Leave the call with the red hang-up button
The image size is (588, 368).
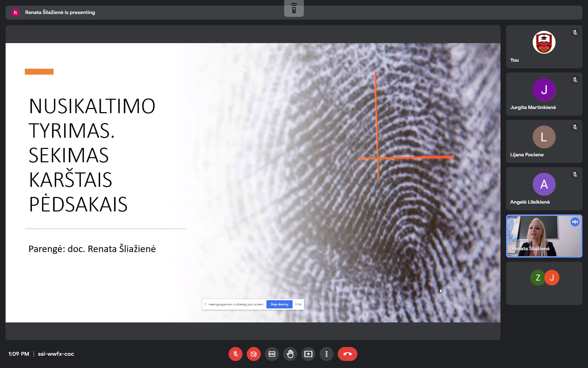[348, 354]
